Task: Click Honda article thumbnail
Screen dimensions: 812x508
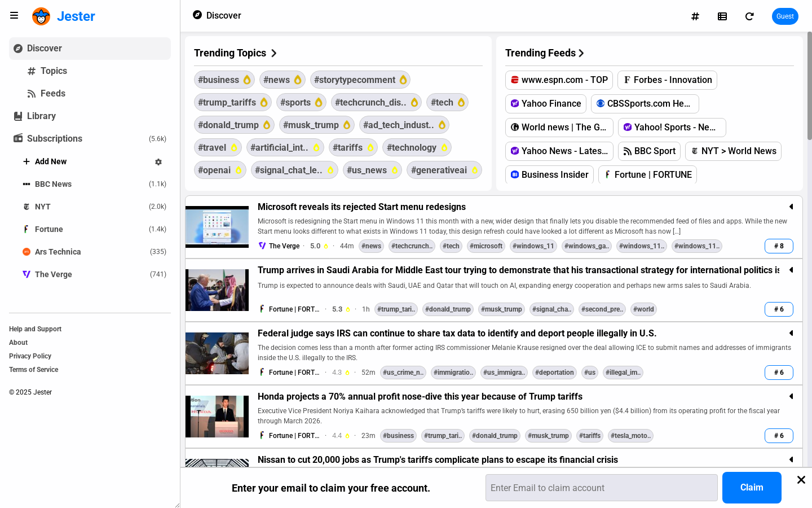Action: (217, 417)
